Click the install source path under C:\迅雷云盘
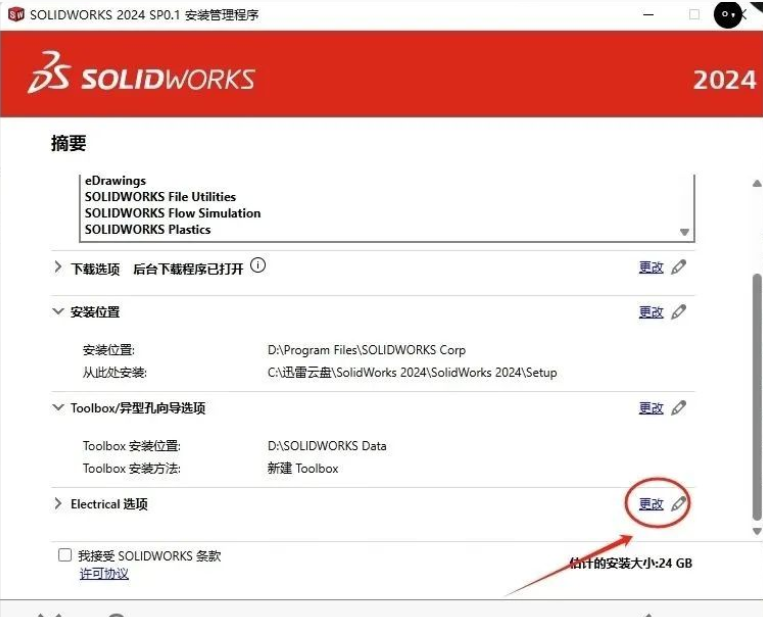Image resolution: width=763 pixels, height=617 pixels. [412, 373]
